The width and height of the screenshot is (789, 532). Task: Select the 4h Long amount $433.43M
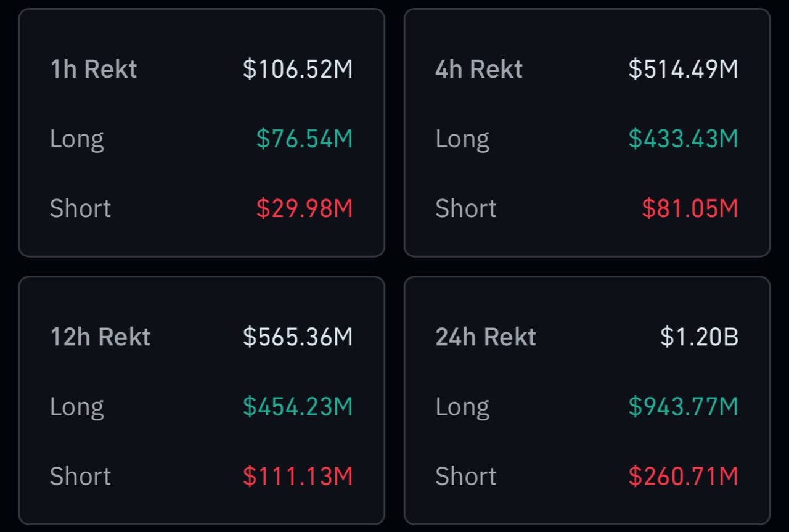pos(683,139)
